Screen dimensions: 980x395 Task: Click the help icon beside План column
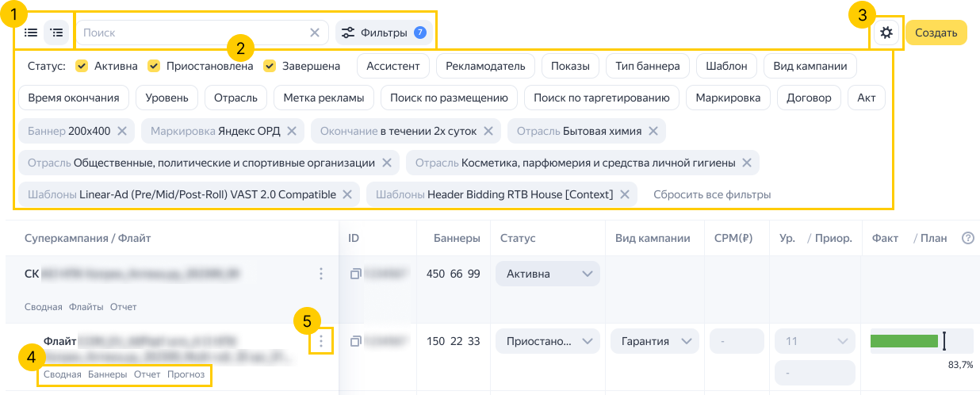pyautogui.click(x=967, y=238)
